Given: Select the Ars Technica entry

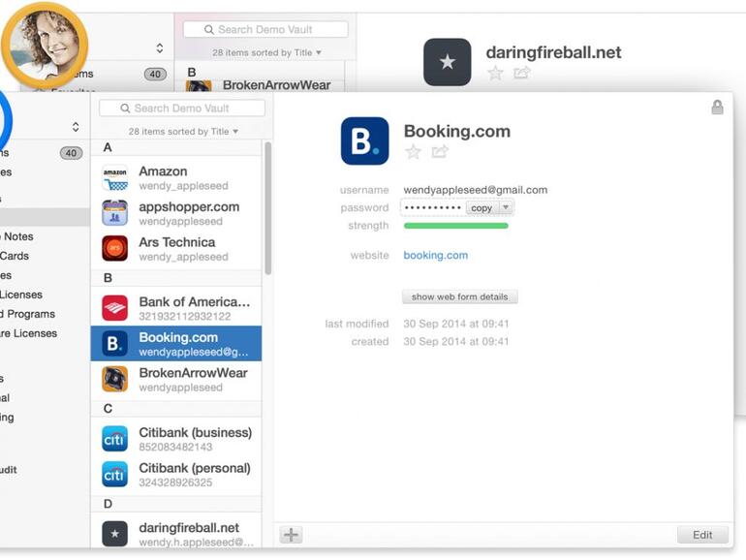Looking at the screenshot, I should pos(176,249).
